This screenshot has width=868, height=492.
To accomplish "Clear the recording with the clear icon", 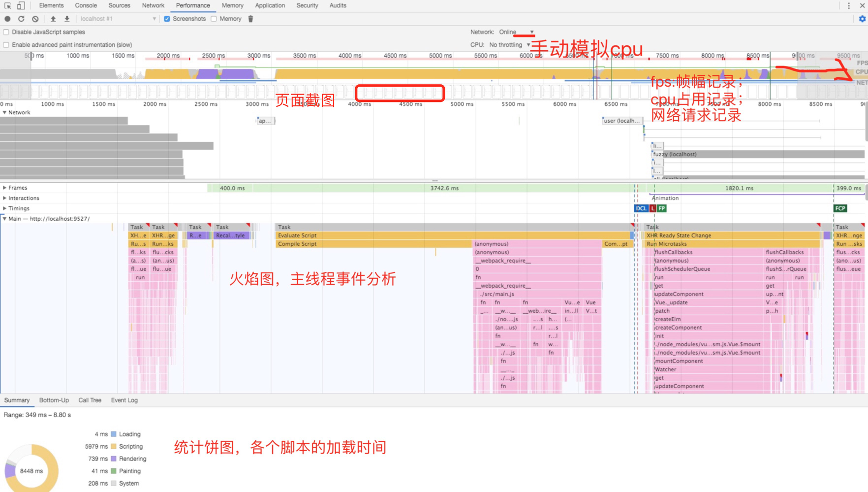I will (x=35, y=19).
